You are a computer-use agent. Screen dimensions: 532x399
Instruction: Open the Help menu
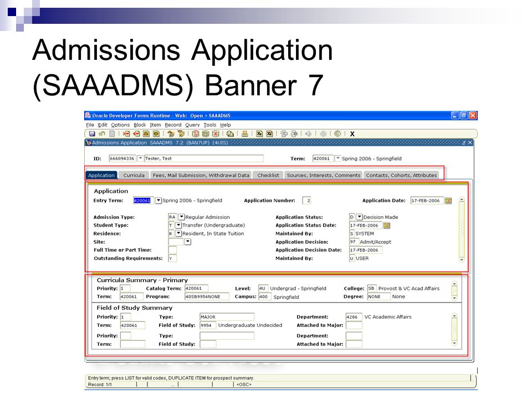(x=226, y=125)
